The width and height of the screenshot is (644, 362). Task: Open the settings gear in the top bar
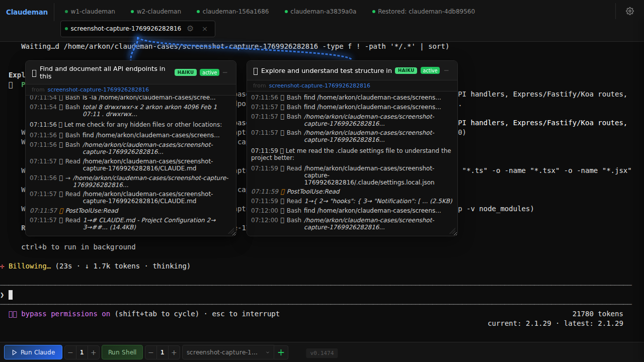point(629,11)
